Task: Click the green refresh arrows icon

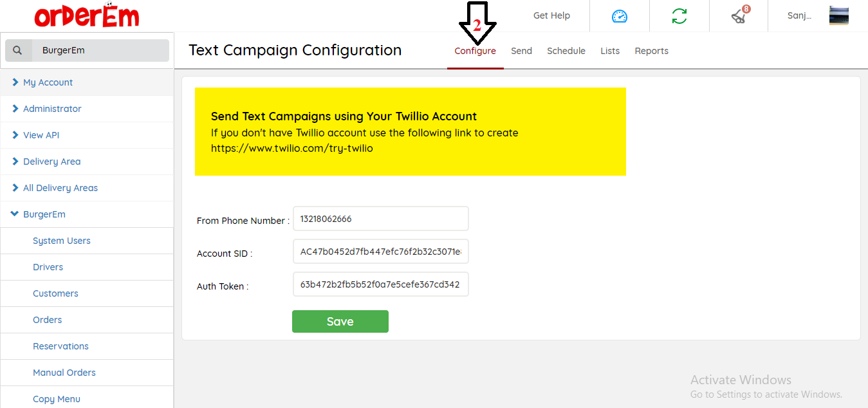Action: coord(679,16)
